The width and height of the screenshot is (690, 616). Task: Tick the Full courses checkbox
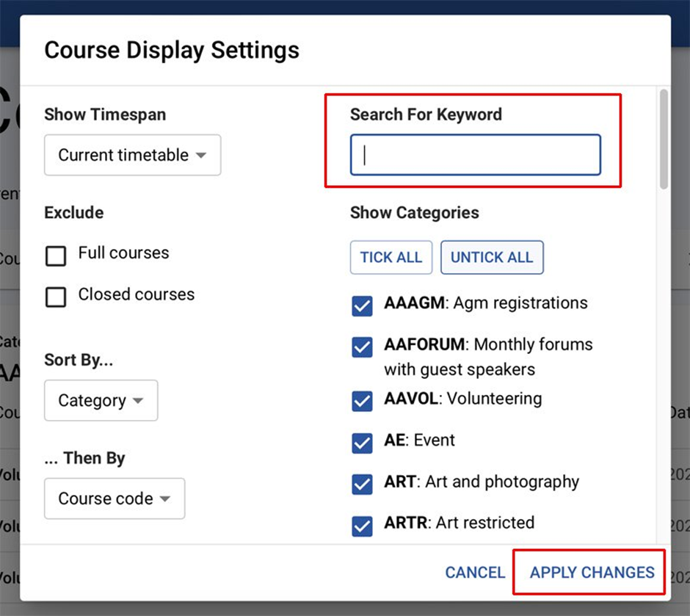(56, 256)
